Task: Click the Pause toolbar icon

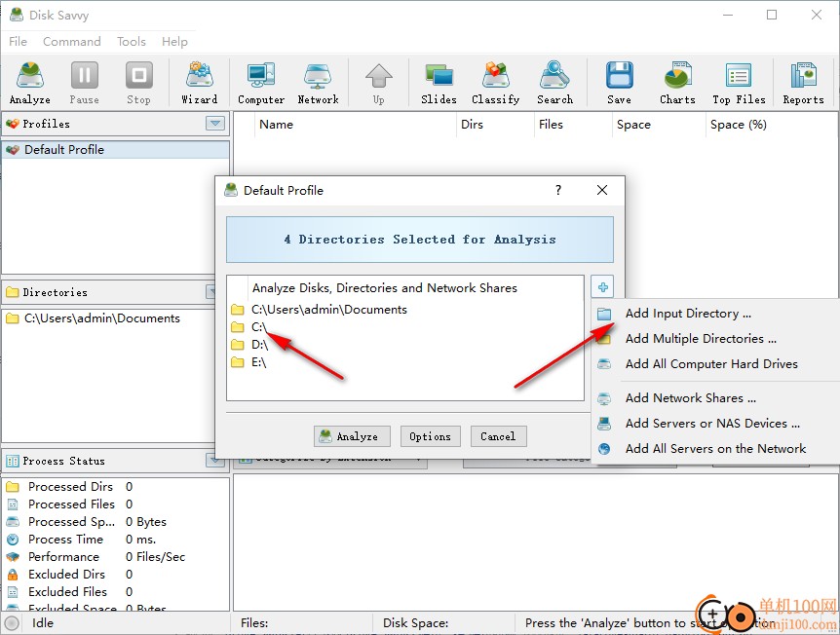Action: click(84, 83)
